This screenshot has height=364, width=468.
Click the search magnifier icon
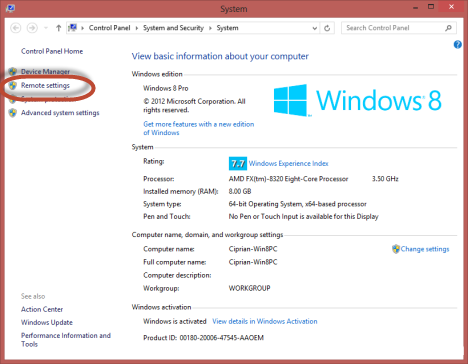(x=449, y=28)
